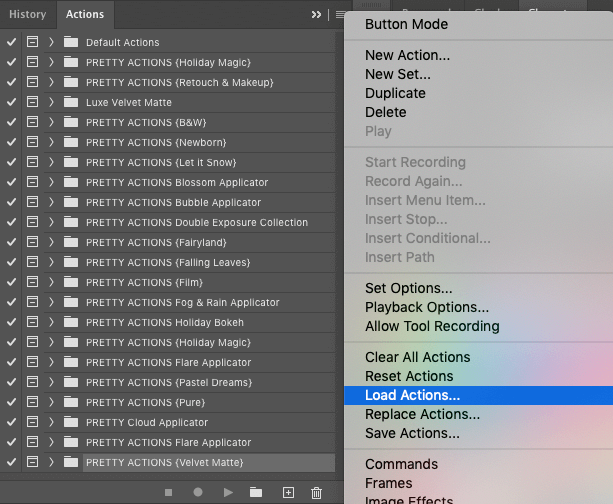Toggle dialog icon for {Velvet Matte}

click(32, 462)
